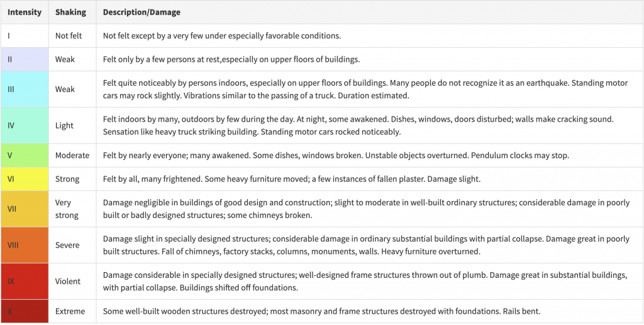
Task: Click the red intensity IX color cell
Action: pos(25,281)
